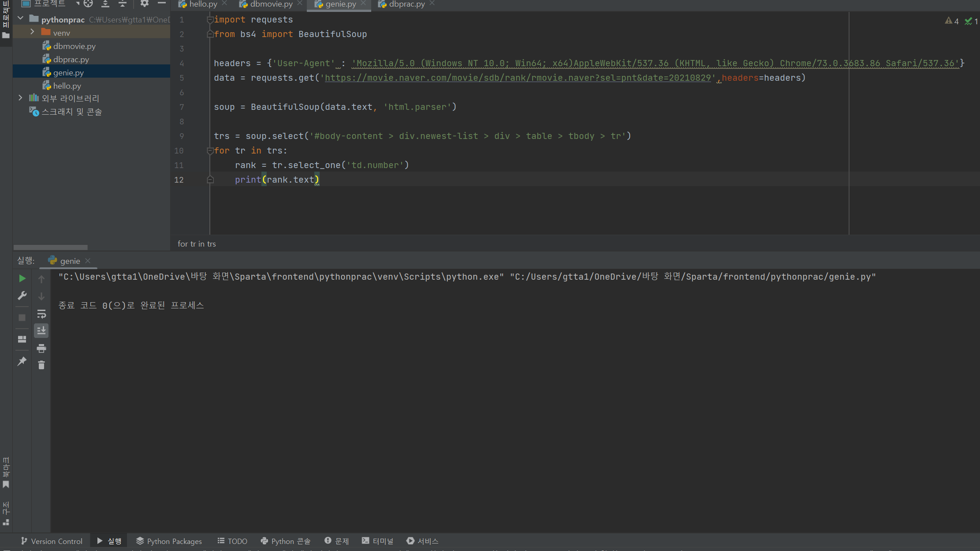This screenshot has height=551, width=980.
Task: Click the fold end marker on line 12
Action: [x=210, y=180]
